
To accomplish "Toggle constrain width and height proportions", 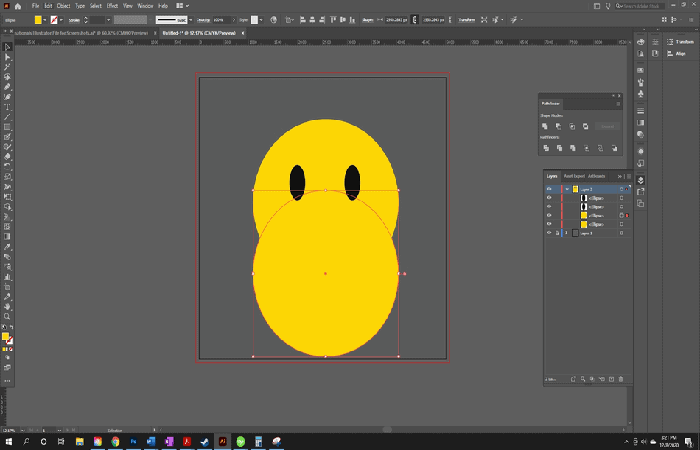I will 415,20.
